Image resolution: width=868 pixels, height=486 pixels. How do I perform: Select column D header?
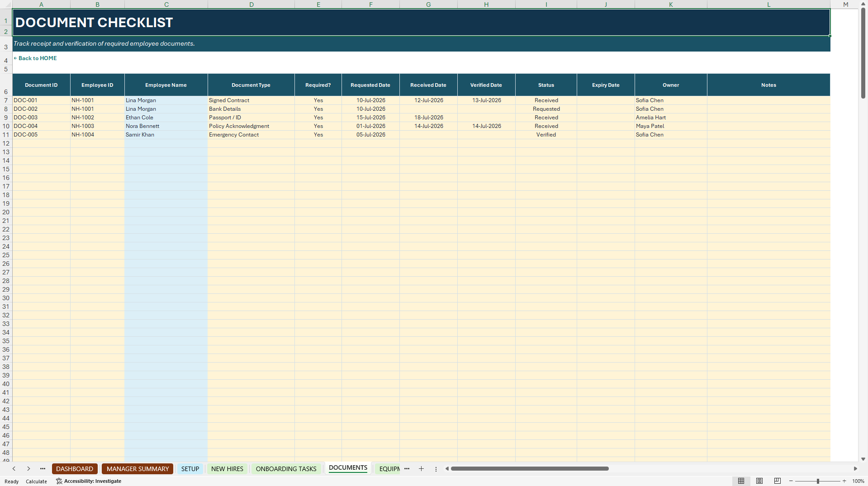click(x=251, y=5)
